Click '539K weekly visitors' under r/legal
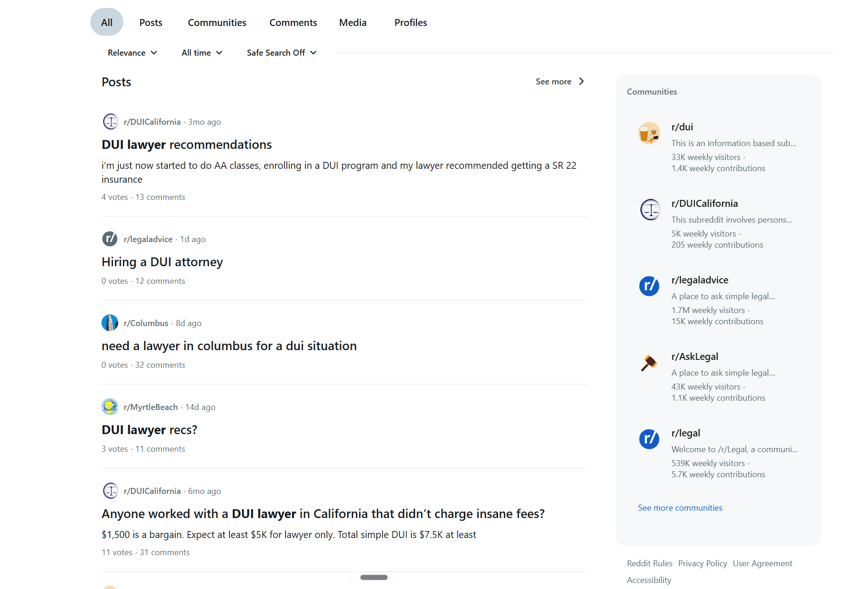The width and height of the screenshot is (868, 589). [708, 463]
